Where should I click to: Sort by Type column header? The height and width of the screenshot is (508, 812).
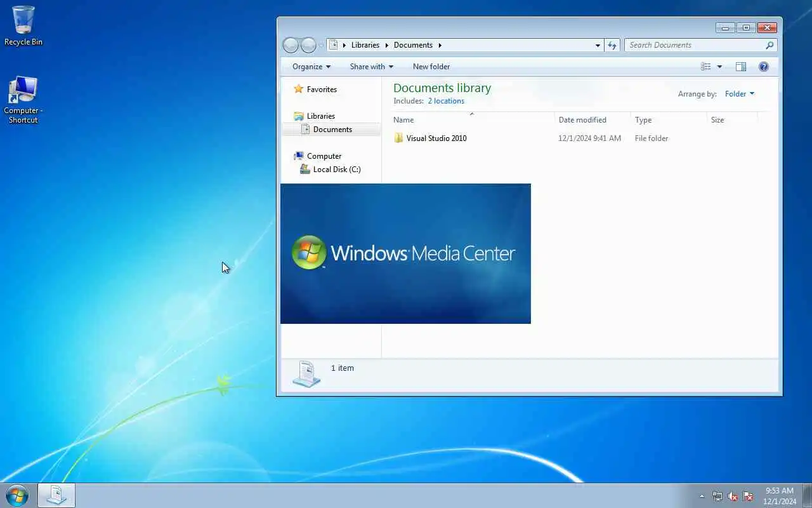point(669,120)
